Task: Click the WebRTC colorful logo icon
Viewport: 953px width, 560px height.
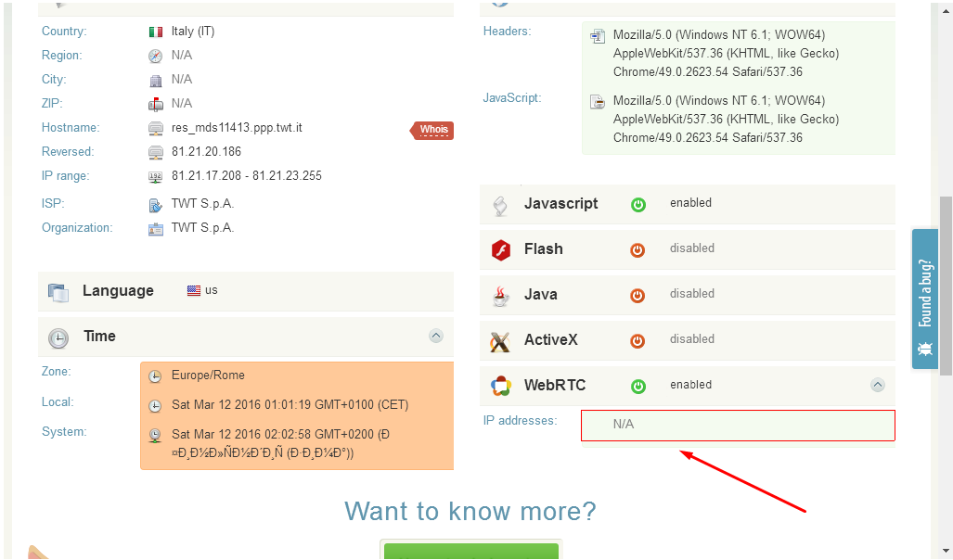Action: point(500,386)
